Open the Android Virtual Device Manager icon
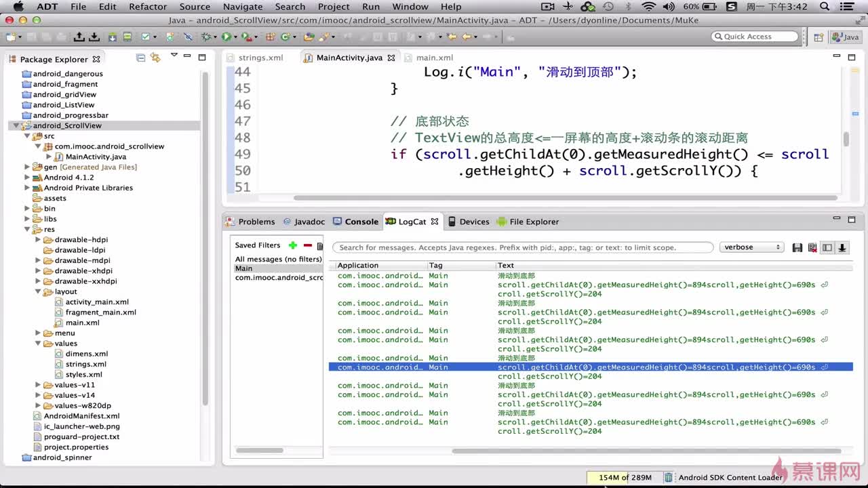Viewport: 868px width, 488px height. click(x=127, y=37)
